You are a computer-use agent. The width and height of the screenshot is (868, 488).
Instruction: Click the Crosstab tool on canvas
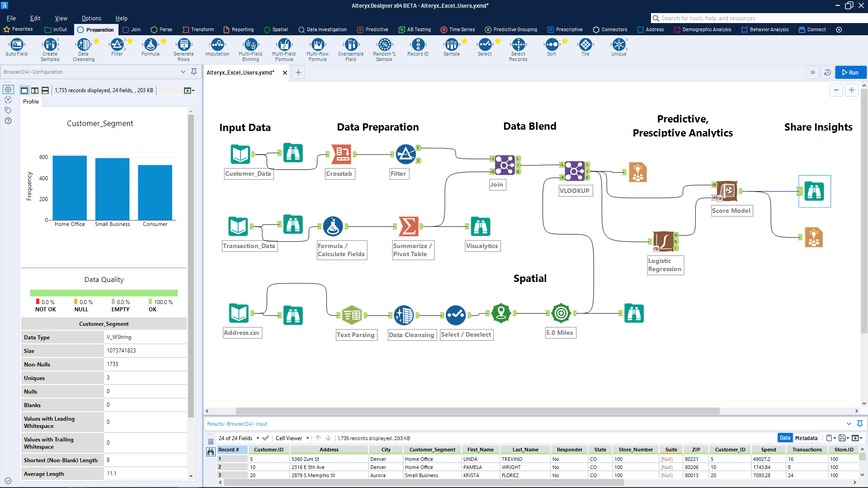342,154
